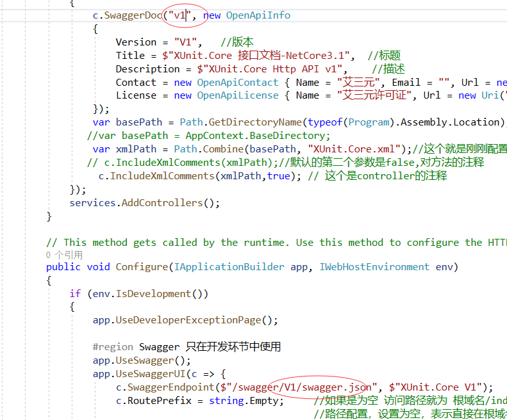This screenshot has height=420, width=507.
Task: Click the "艾三元许可证" license string
Action: 374,95
